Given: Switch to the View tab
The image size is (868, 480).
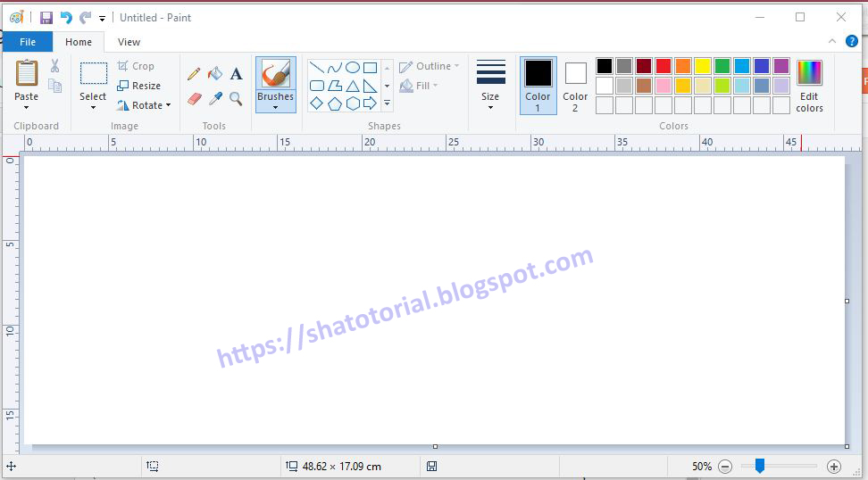Looking at the screenshot, I should [129, 42].
